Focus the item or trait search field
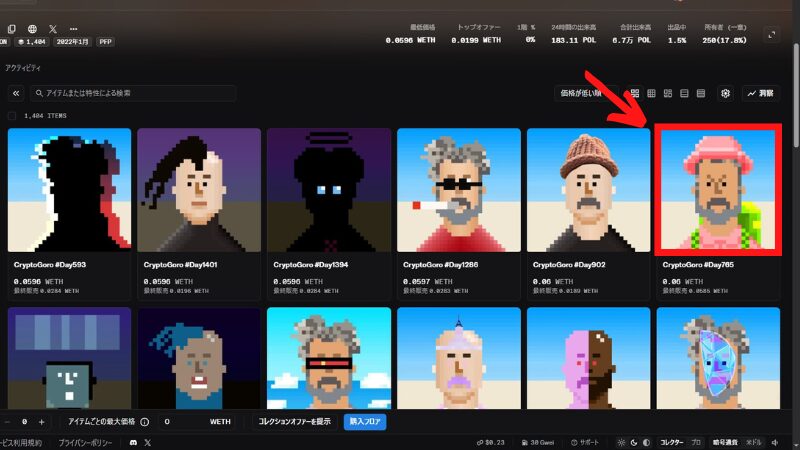Image resolution: width=800 pixels, height=450 pixels. (x=133, y=93)
